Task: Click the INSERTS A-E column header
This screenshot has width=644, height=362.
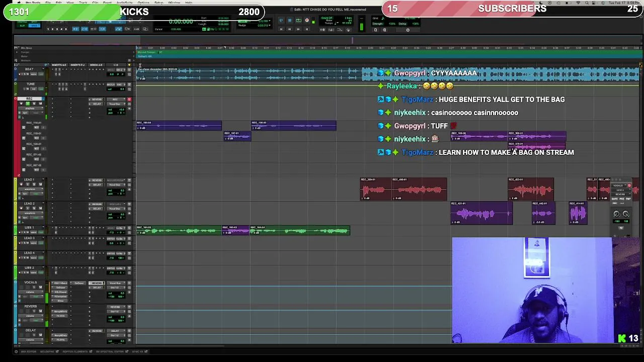Action: click(59, 65)
